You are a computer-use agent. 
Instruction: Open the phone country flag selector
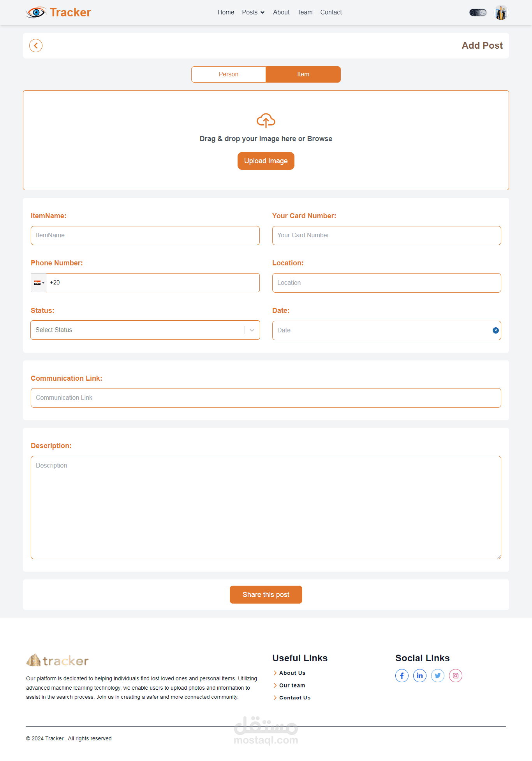39,283
